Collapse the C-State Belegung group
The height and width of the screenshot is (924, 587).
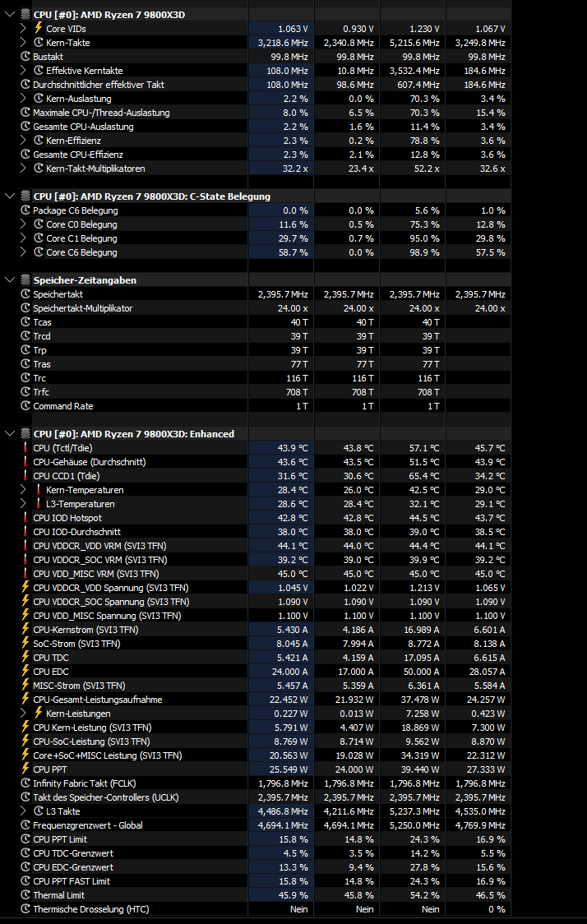click(10, 196)
